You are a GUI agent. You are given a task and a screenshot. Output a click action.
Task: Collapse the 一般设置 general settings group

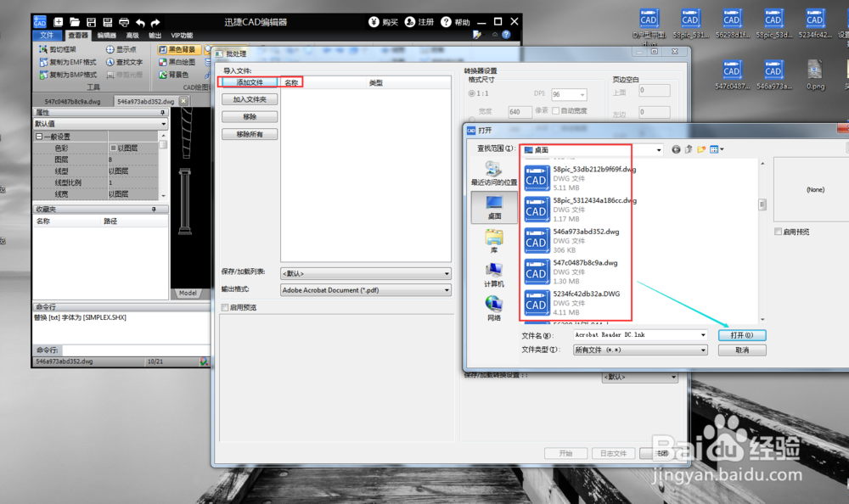point(39,137)
